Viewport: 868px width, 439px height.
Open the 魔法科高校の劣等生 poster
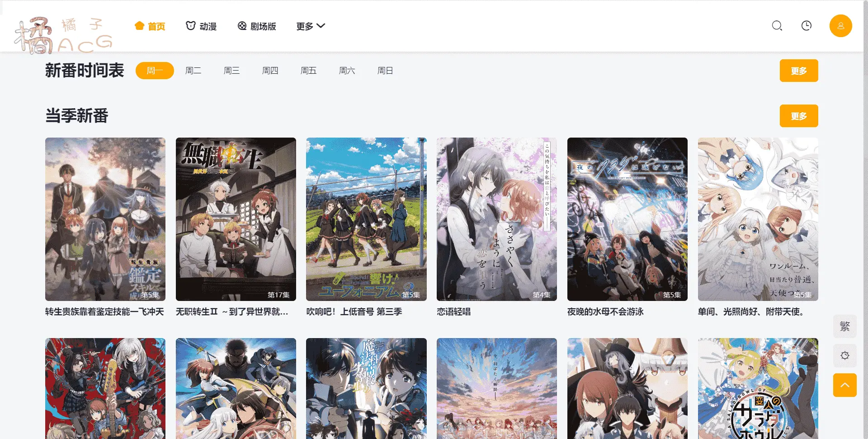[366, 388]
